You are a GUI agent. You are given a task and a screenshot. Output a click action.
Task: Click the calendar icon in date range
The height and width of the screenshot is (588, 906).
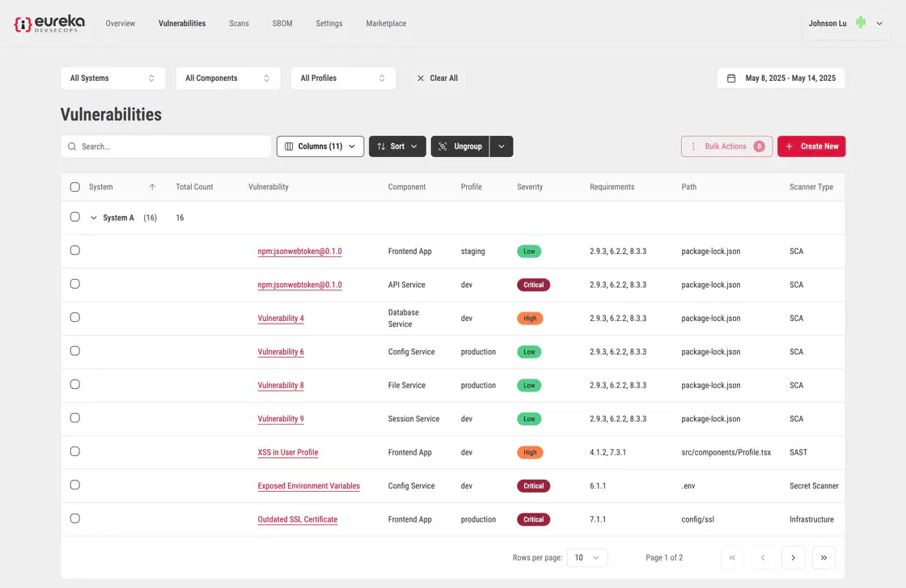[x=731, y=78]
